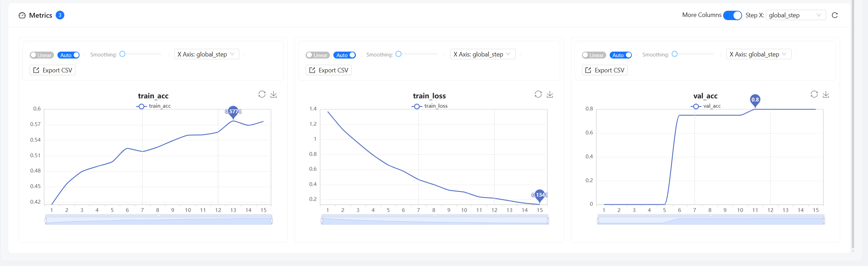Download the val_acc chart image
This screenshot has height=266, width=868.
826,94
